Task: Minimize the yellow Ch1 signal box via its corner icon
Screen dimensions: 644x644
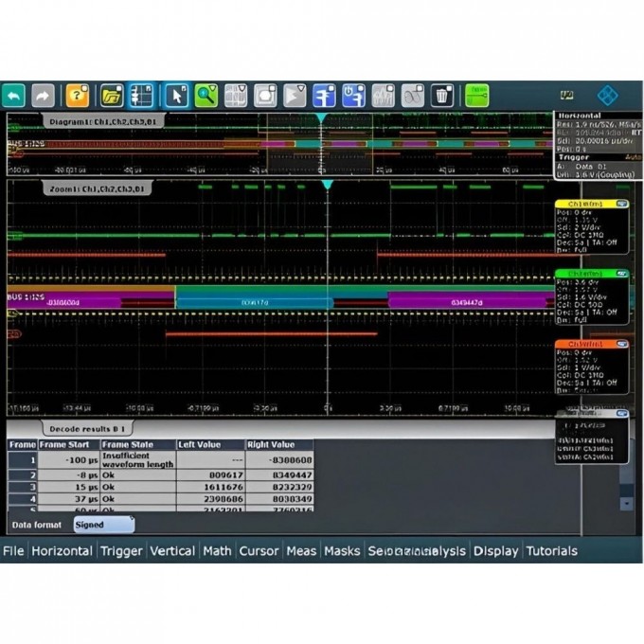Action: click(621, 204)
